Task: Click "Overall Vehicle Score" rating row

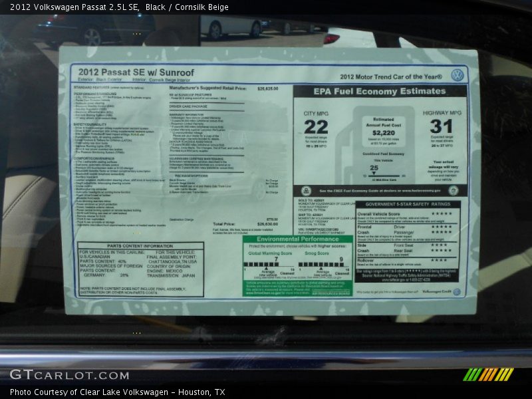Action: [404, 214]
